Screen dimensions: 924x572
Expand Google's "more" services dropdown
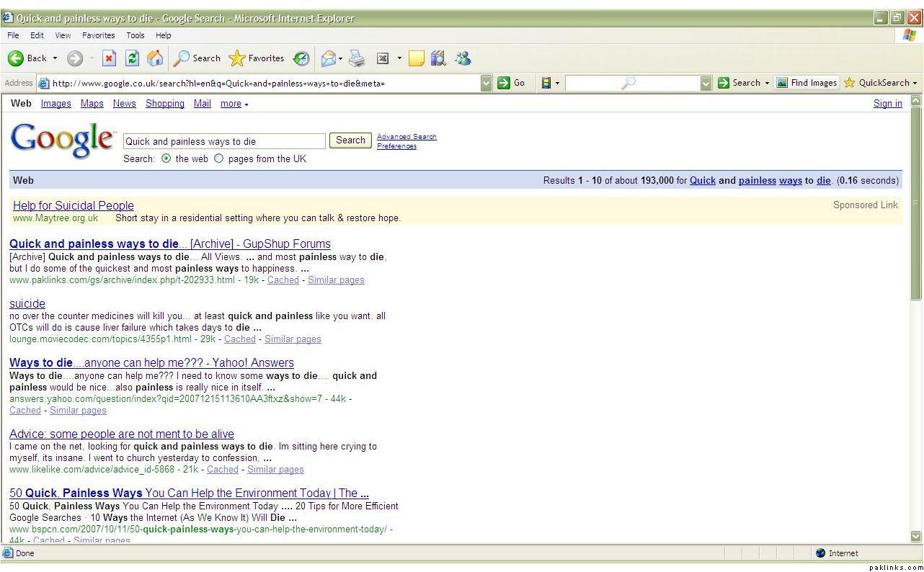click(x=234, y=104)
